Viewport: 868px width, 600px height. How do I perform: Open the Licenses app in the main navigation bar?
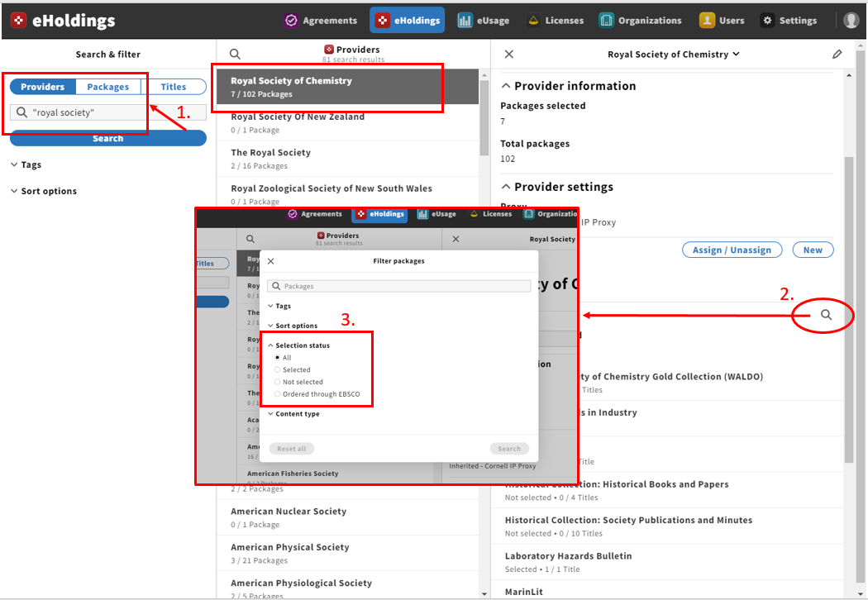tap(556, 21)
